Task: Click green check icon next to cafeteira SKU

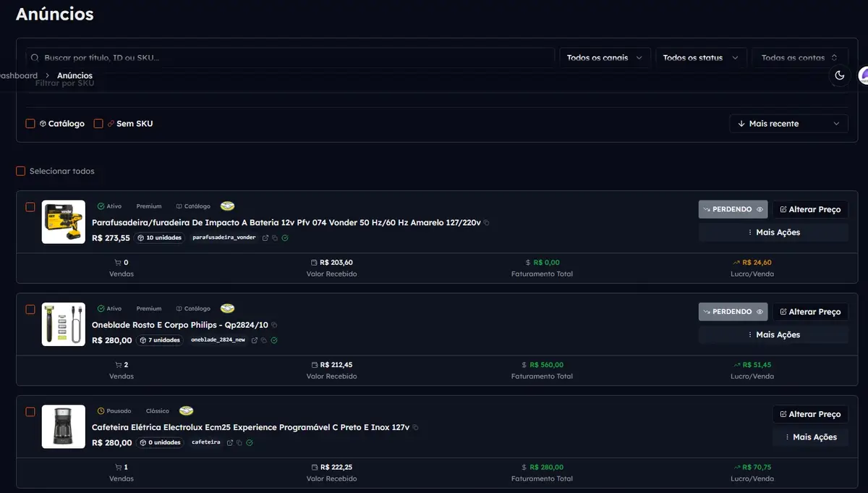Action: coord(250,442)
